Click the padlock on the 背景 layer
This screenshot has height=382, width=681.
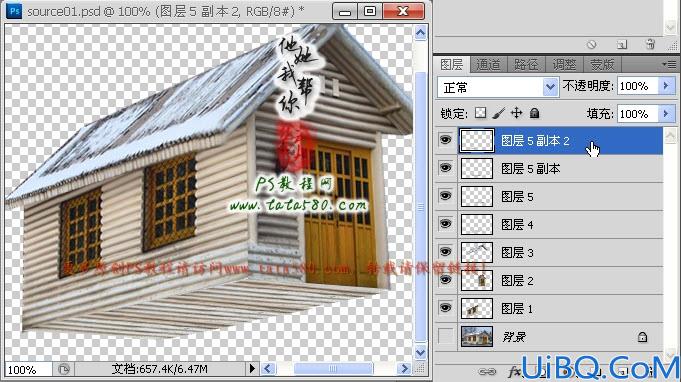(x=642, y=337)
